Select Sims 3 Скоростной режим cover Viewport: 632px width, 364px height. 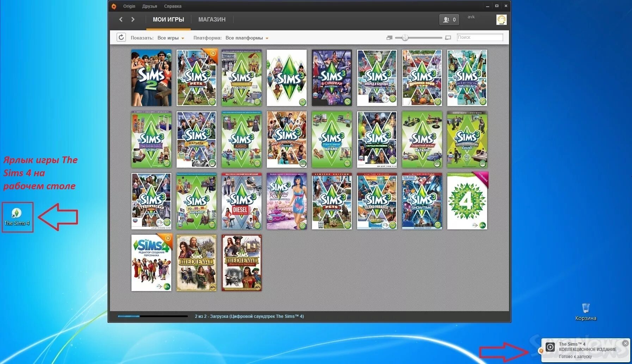(422, 140)
